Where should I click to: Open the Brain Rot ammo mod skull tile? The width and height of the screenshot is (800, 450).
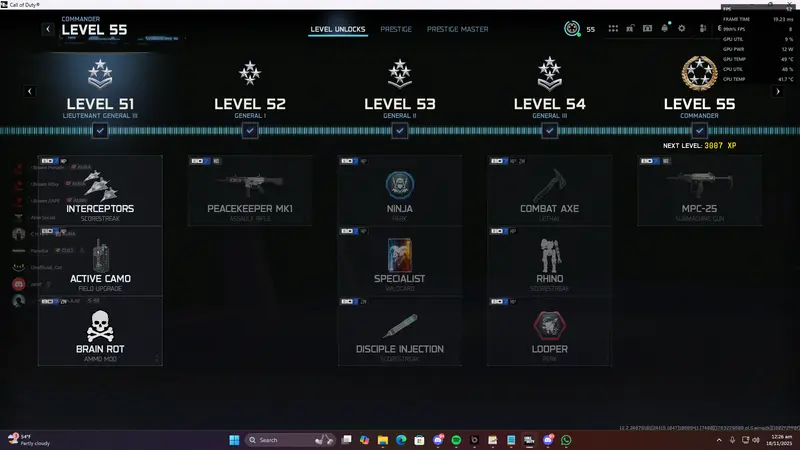(100, 330)
